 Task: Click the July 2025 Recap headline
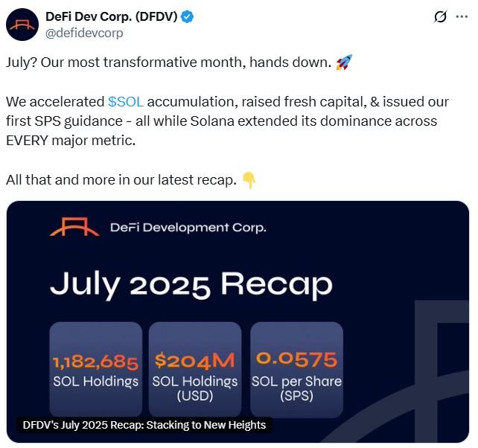pyautogui.click(x=191, y=284)
